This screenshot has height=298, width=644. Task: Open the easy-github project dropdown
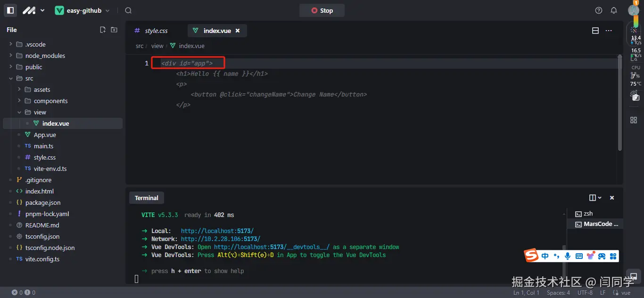(82, 10)
